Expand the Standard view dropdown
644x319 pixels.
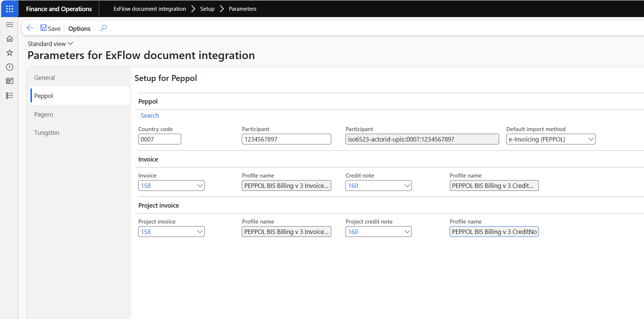[51, 44]
